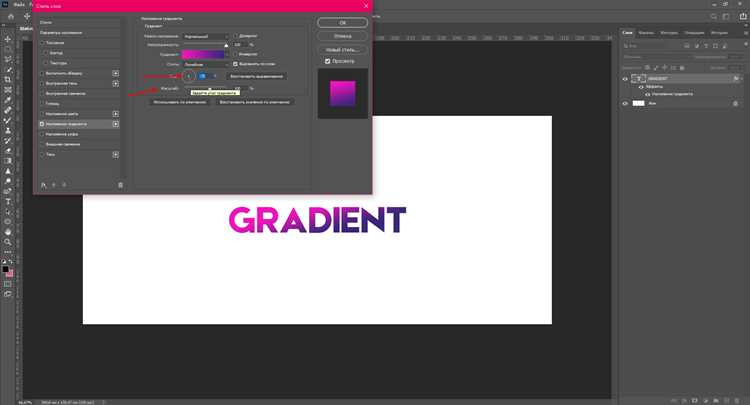Hide the GRADIENT text layer eye icon
This screenshot has width=750, height=405.
coord(625,79)
